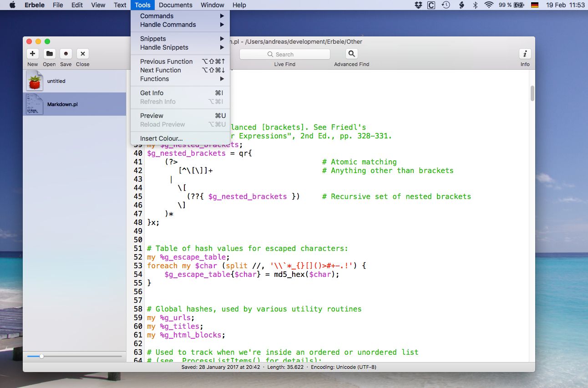The width and height of the screenshot is (588, 388).
Task: Click the Wi-Fi status icon
Action: [488, 5]
